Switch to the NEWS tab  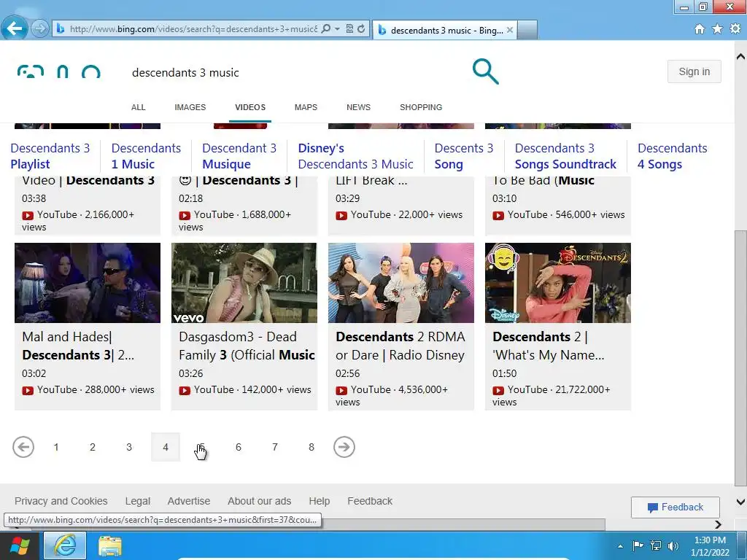(x=358, y=107)
